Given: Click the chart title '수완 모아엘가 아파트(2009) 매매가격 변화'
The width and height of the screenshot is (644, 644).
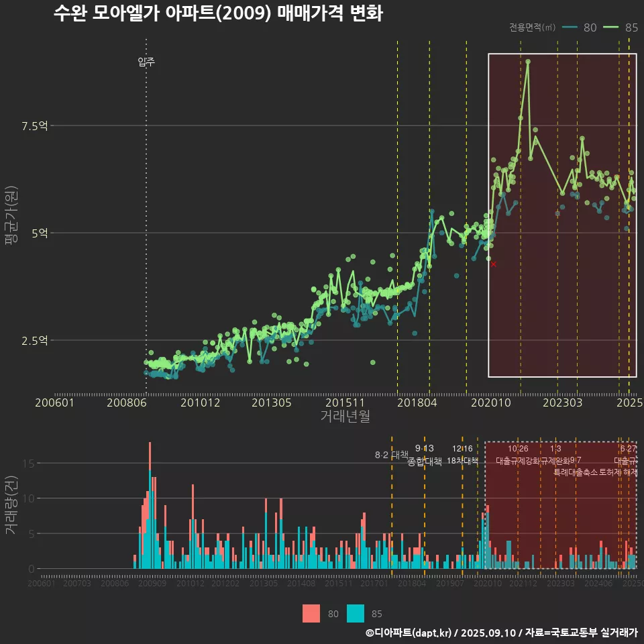Looking at the screenshot, I should 218,13.
